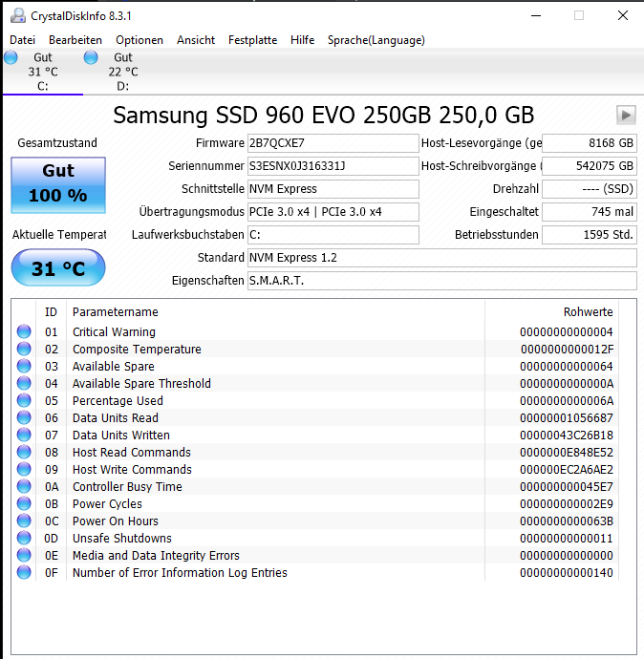Screen dimensions: 644x659
Task: Open the Optionen menu
Action: coord(140,40)
